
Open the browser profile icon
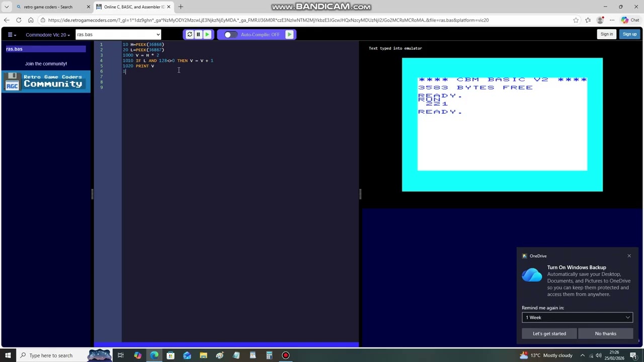pyautogui.click(x=600, y=20)
